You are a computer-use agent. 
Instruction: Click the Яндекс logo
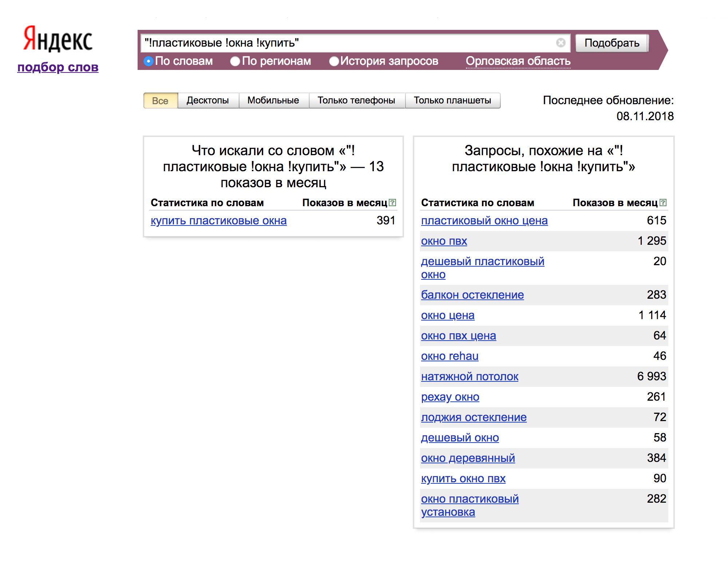pyautogui.click(x=58, y=39)
